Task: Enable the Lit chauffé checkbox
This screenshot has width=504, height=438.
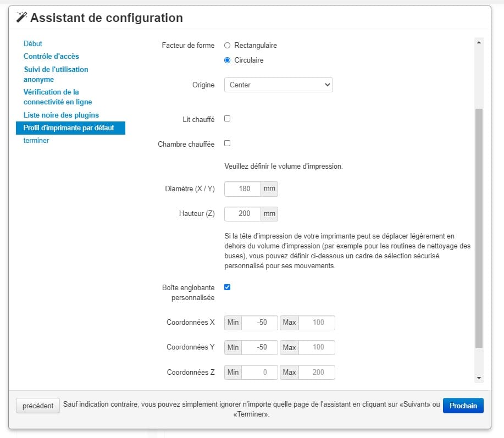Action: 227,119
